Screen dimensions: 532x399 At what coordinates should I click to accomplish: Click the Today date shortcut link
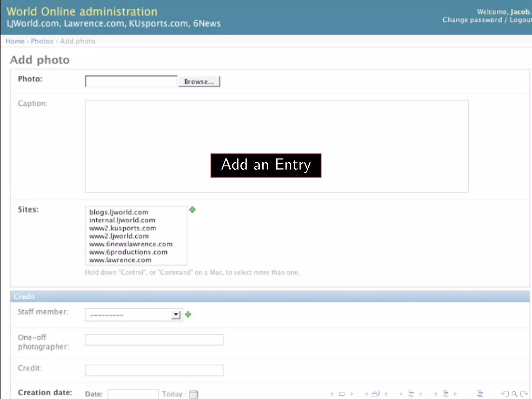[x=172, y=394]
